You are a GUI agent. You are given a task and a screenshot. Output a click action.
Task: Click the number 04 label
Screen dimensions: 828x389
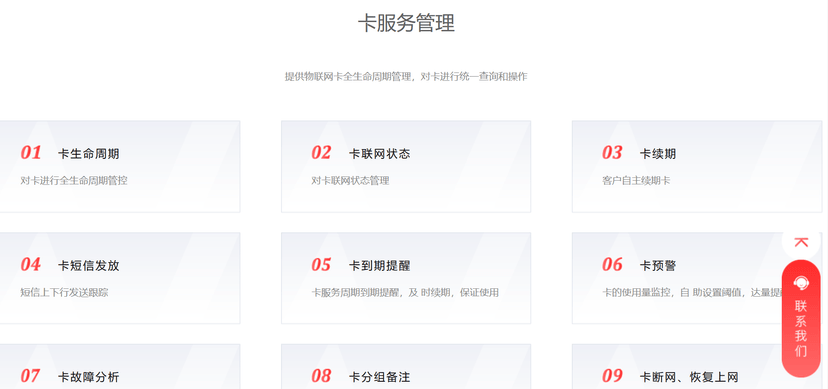tap(31, 264)
